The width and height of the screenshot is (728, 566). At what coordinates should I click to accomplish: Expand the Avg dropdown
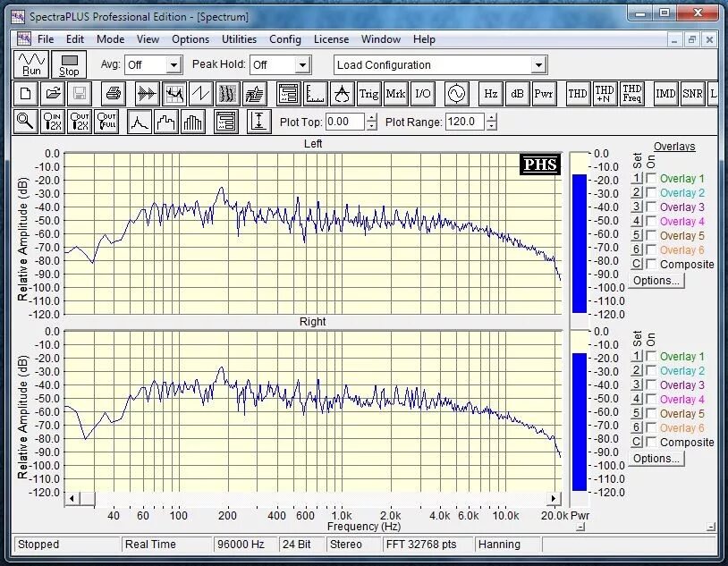point(174,65)
